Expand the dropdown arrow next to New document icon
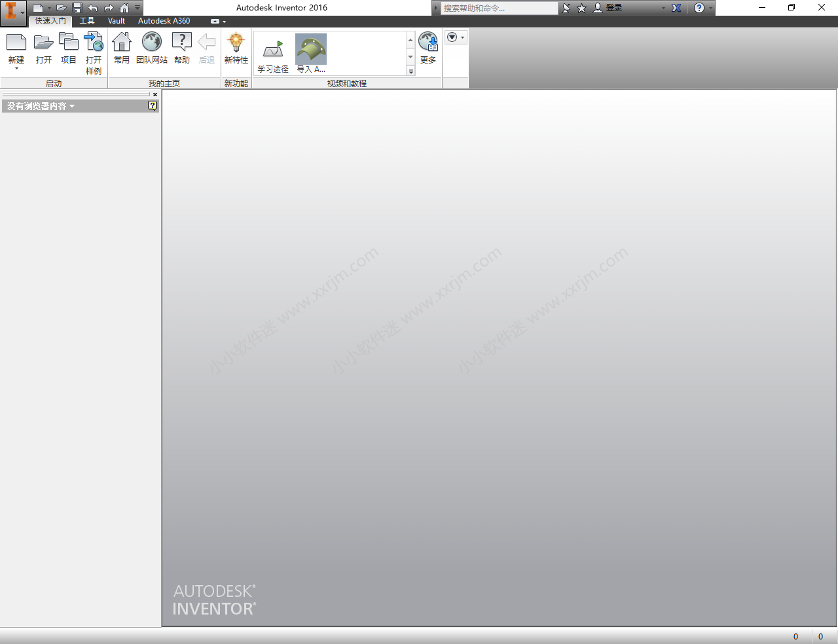 point(49,8)
